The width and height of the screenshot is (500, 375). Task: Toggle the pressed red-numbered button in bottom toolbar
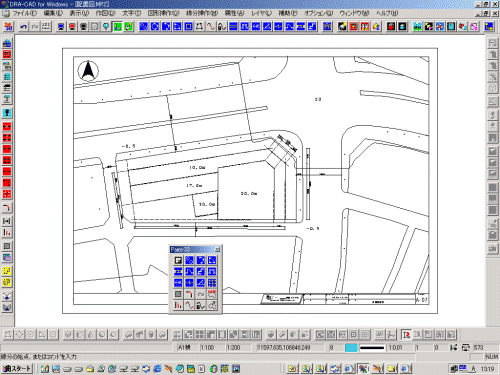(406, 334)
